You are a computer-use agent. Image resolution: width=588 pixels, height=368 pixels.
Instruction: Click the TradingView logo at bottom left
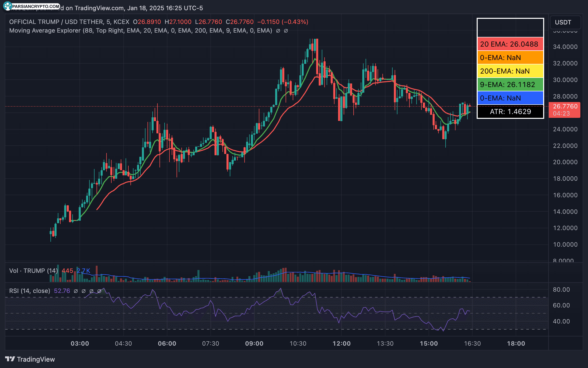[30, 359]
